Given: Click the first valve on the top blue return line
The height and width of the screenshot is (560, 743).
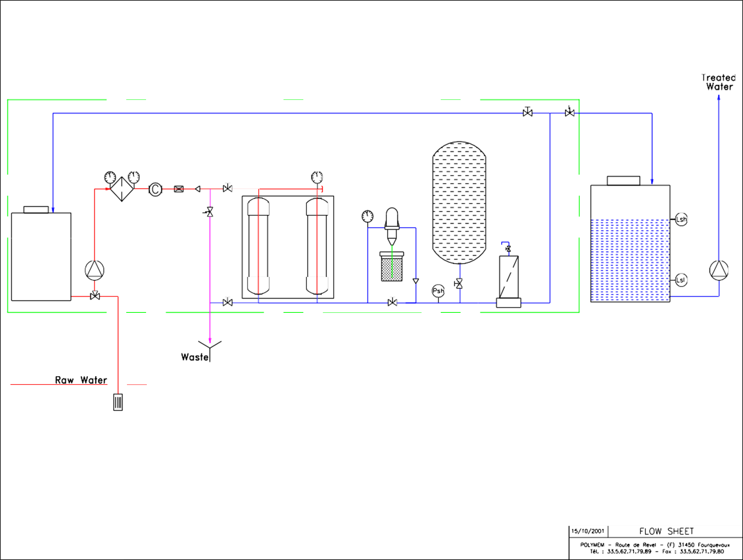Looking at the screenshot, I should pyautogui.click(x=528, y=112).
